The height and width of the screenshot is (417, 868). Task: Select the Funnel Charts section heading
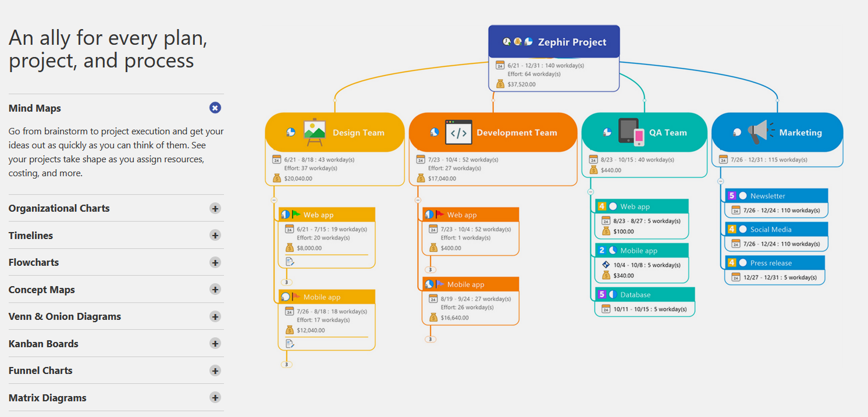[x=40, y=370]
